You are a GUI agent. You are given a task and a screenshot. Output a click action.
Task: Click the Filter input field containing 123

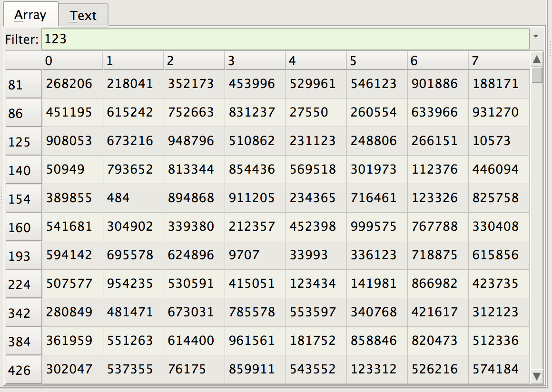(285, 39)
